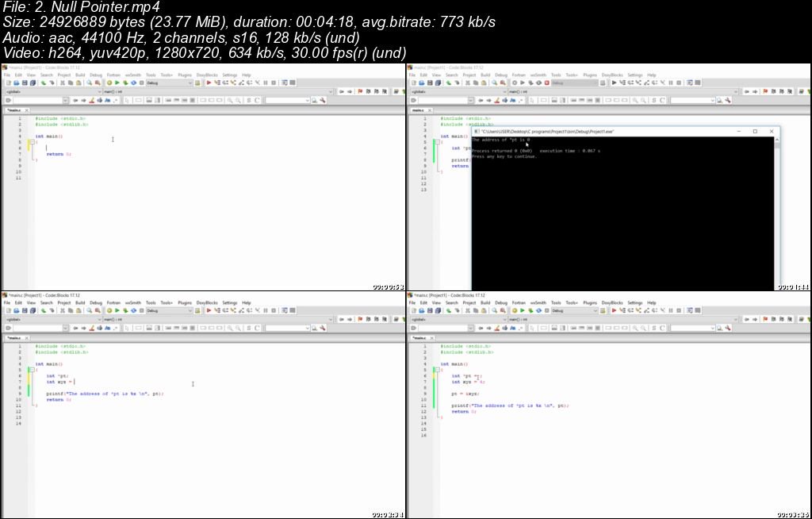Click the red Debug arrow in bottom-right frame
The image size is (812, 519).
coord(615,310)
